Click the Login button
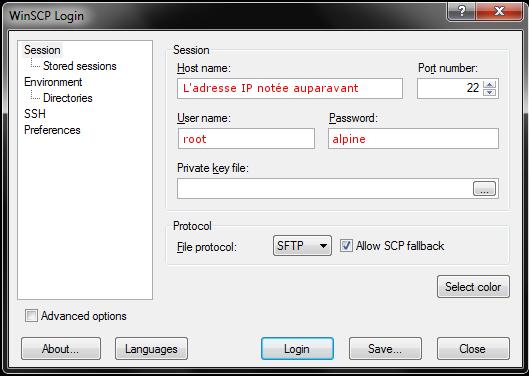 (x=297, y=349)
